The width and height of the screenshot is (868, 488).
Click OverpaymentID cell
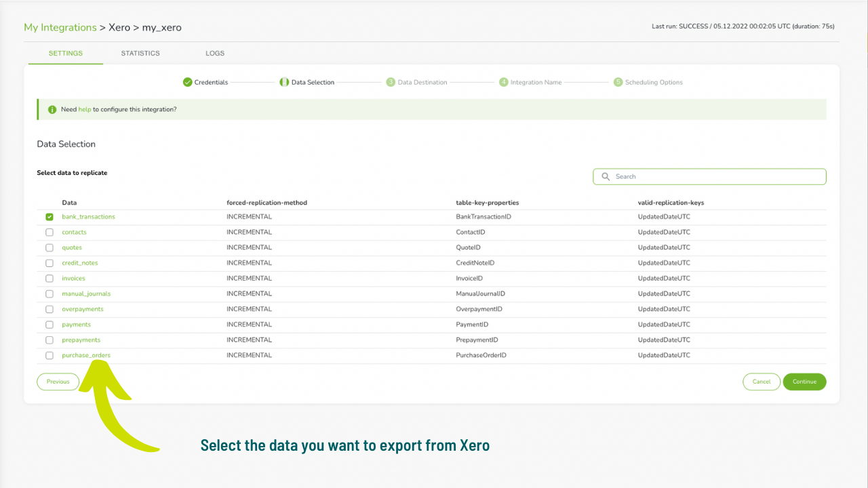point(479,309)
